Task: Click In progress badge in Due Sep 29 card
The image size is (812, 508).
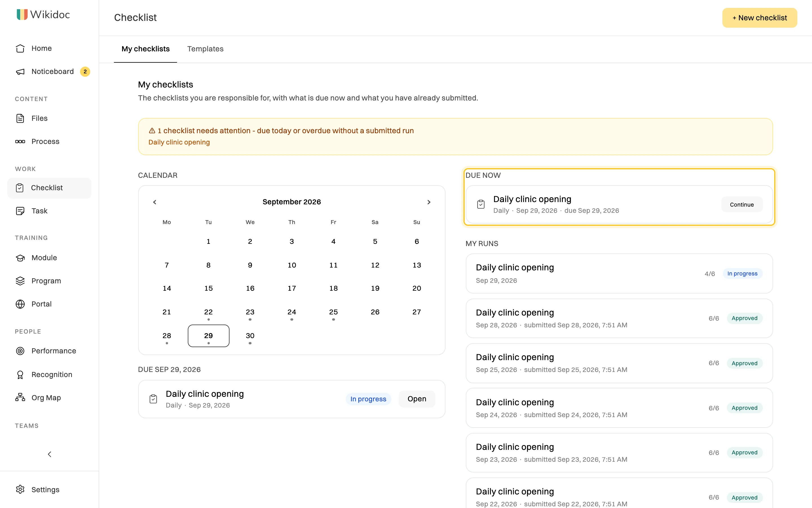Action: [x=368, y=399]
